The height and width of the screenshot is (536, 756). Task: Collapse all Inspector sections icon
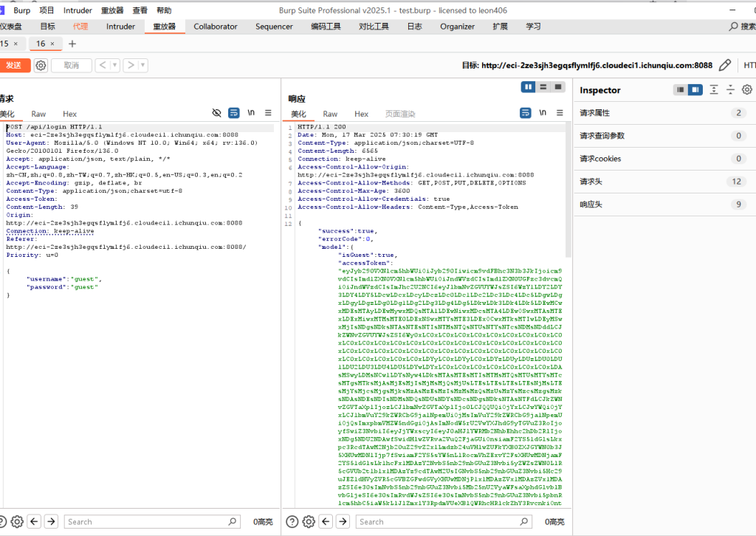click(x=730, y=89)
